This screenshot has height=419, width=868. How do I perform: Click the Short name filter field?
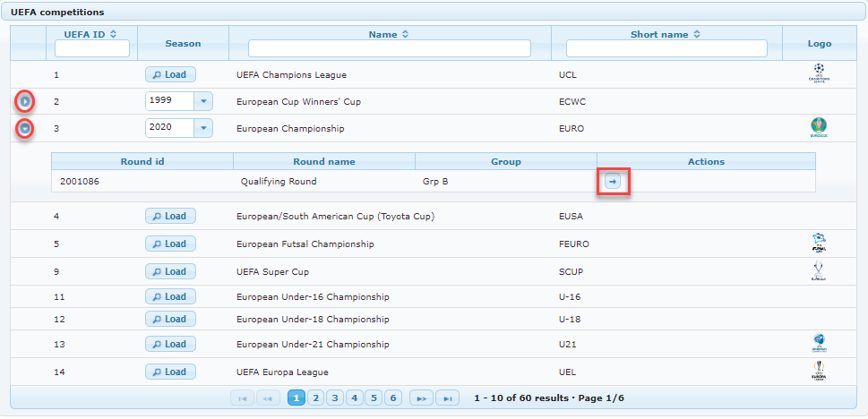coord(666,48)
